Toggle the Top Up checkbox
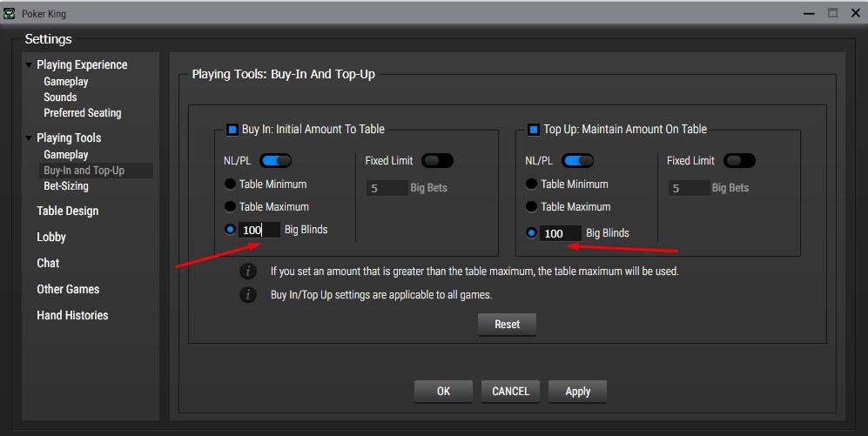Viewport: 868px width, 436px height. click(533, 130)
